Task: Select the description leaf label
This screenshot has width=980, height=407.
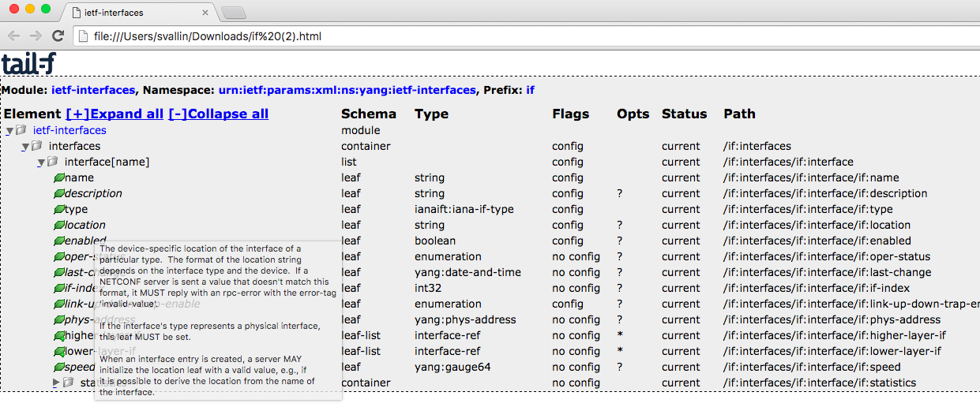Action: click(93, 193)
